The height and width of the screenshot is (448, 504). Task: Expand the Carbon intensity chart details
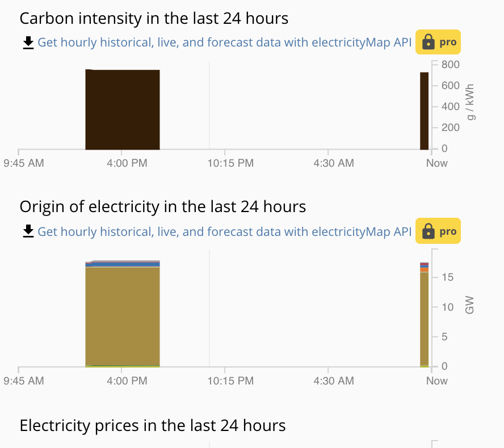pyautogui.click(x=153, y=18)
